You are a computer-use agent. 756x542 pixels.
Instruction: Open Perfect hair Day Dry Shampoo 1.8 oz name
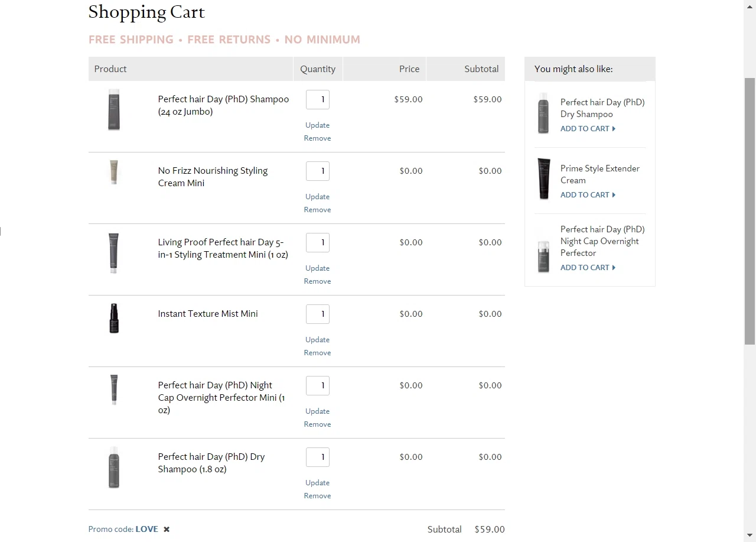click(211, 463)
